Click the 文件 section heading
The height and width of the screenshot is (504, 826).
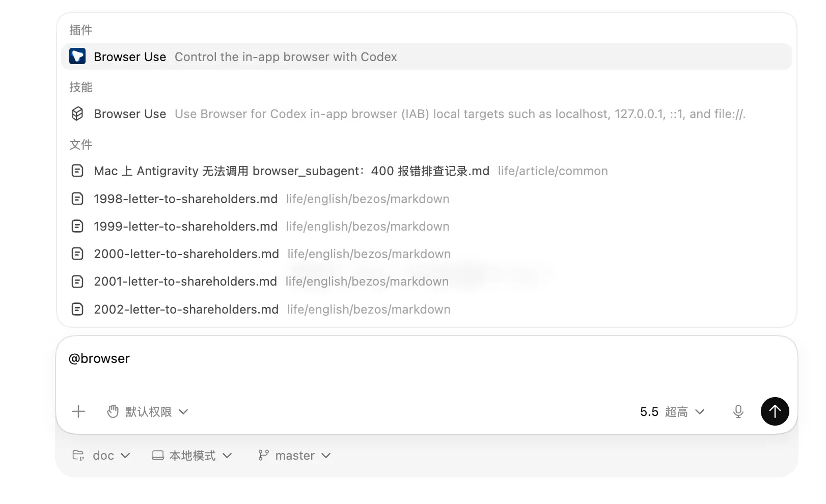tap(80, 145)
